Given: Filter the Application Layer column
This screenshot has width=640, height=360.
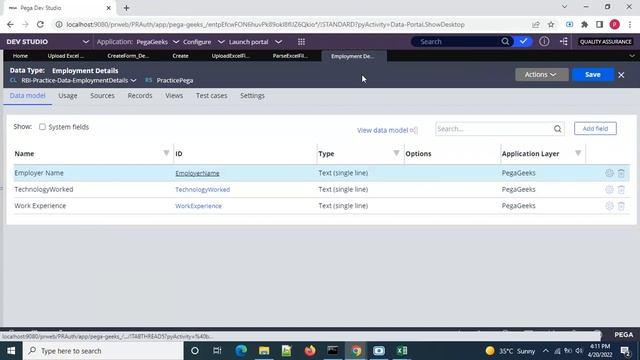Looking at the screenshot, I should (x=578, y=153).
